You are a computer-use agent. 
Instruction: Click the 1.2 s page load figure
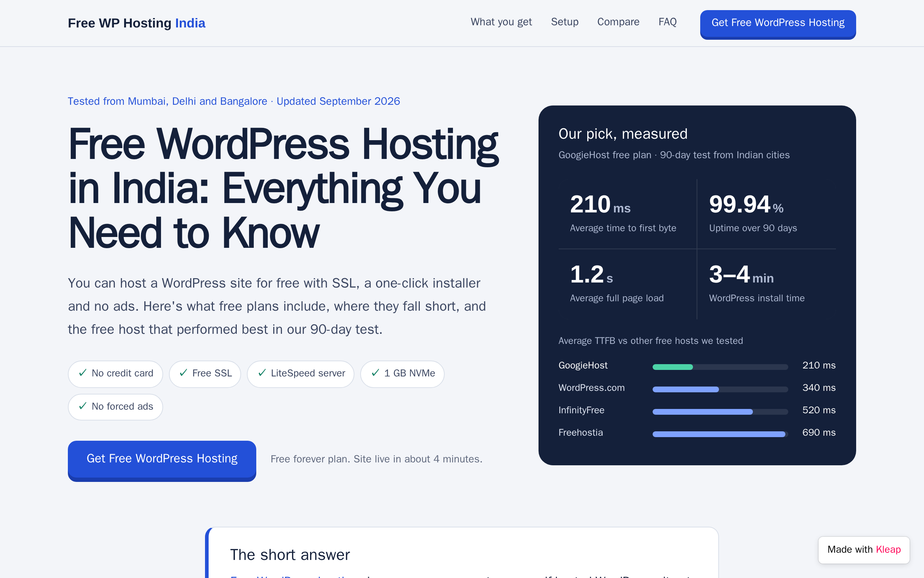[592, 275]
